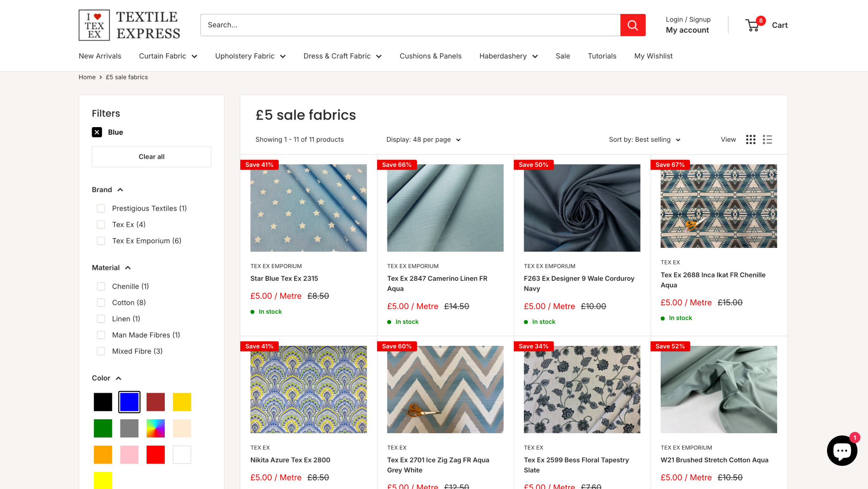This screenshot has width=868, height=489.
Task: Deselect the blue color swatch
Action: coord(129,402)
